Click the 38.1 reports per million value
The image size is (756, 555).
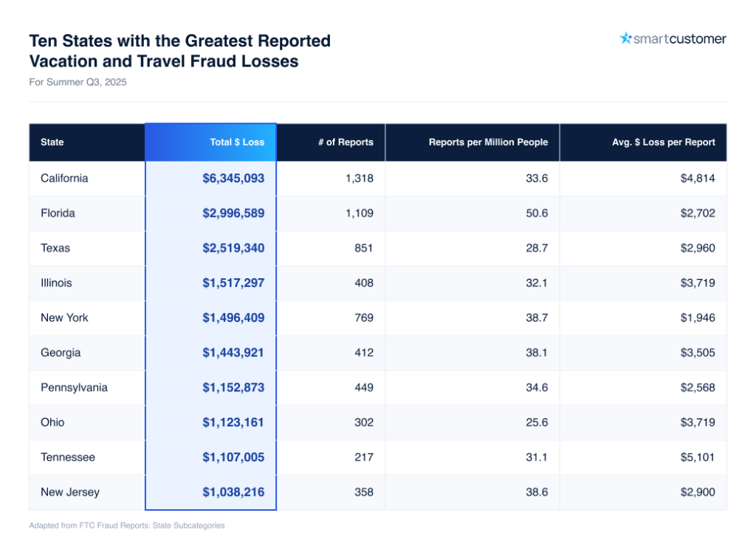click(537, 353)
